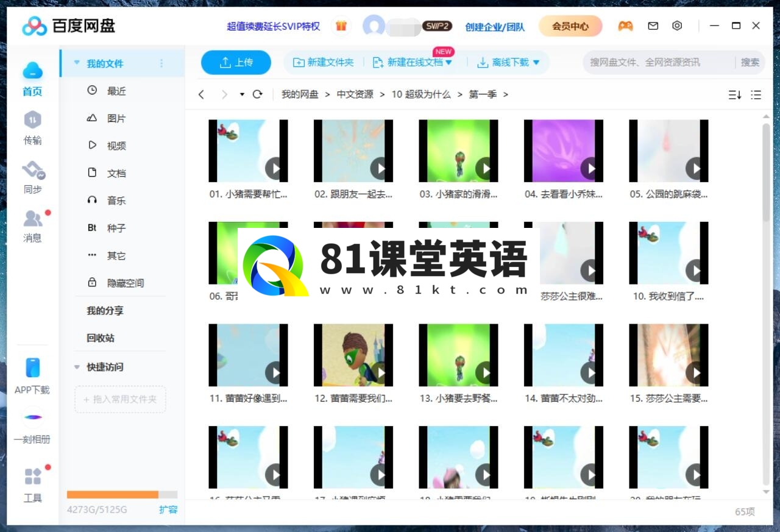
Task: Expand the 新建在线文档 dropdown
Action: [x=449, y=62]
